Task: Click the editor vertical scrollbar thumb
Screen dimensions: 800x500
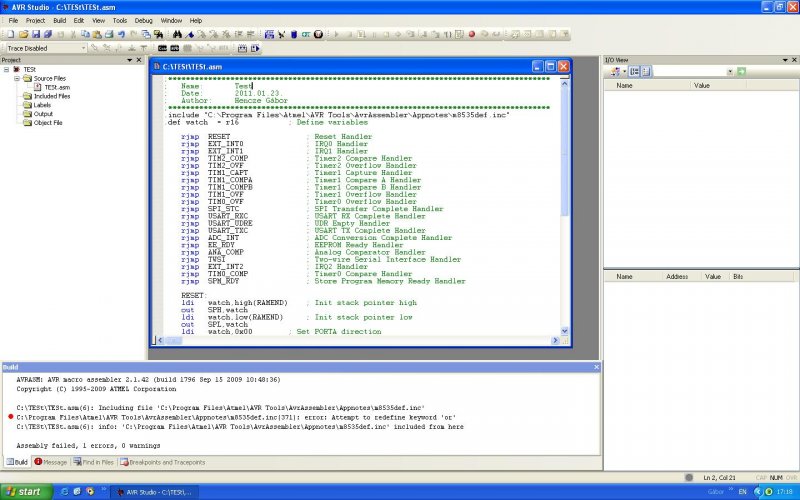Action: [x=564, y=152]
